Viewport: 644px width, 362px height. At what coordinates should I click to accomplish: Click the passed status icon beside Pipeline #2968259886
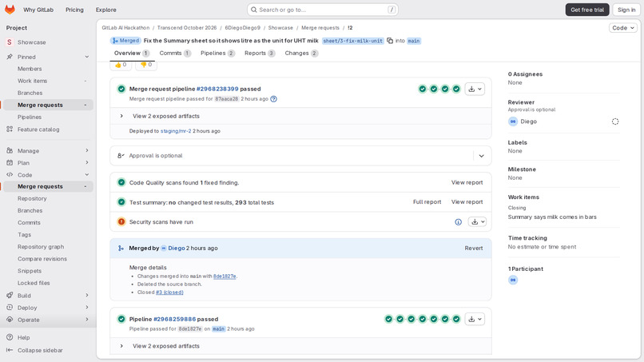point(121,319)
